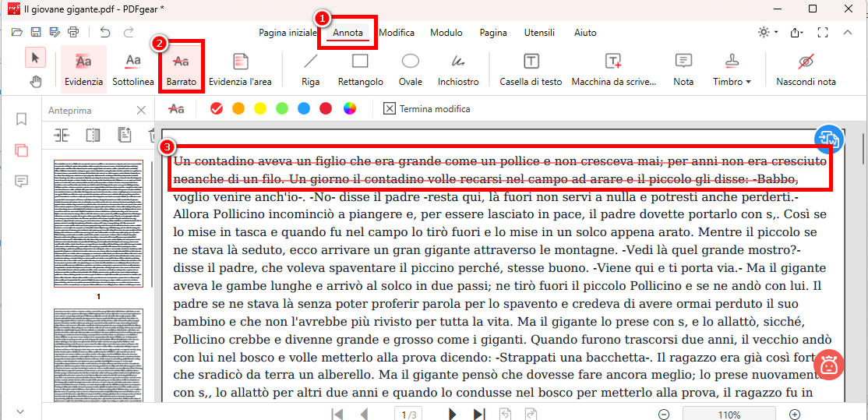This screenshot has height=420, width=868.
Task: Zoom out with the minus button
Action: tap(664, 415)
